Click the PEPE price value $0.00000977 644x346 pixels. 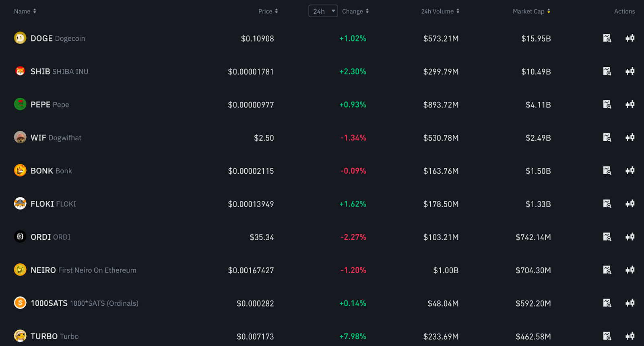click(x=251, y=105)
